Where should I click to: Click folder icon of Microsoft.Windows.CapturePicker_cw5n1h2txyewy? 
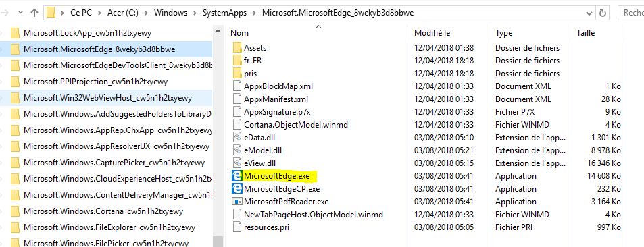15,163
